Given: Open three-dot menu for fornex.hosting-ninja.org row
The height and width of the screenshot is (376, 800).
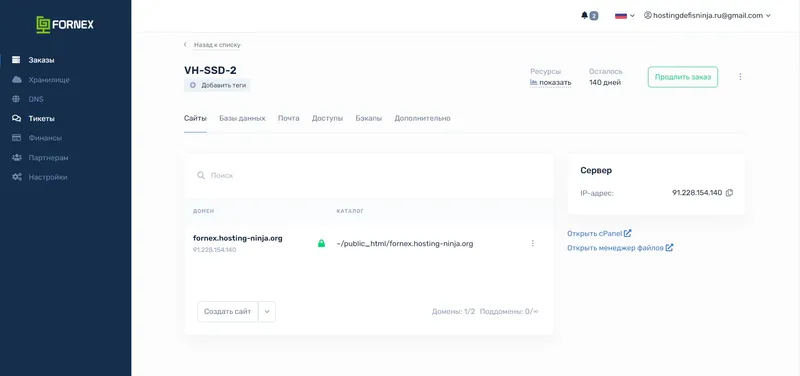Looking at the screenshot, I should [533, 243].
